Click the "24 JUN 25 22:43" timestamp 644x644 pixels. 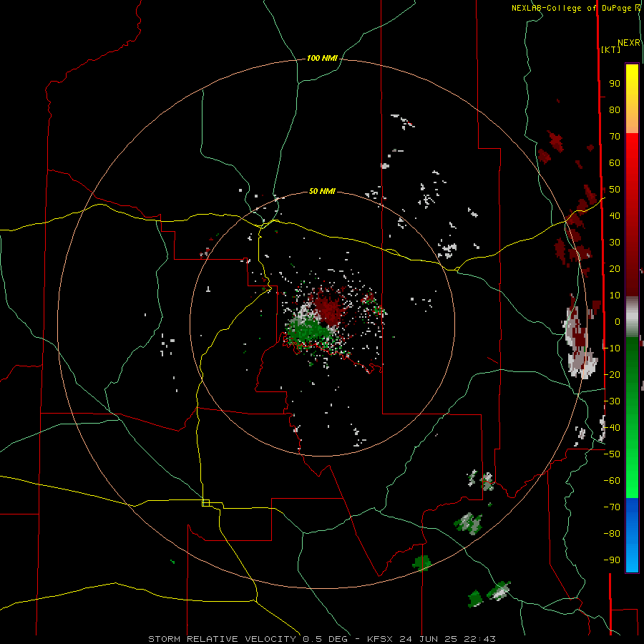[448, 639]
